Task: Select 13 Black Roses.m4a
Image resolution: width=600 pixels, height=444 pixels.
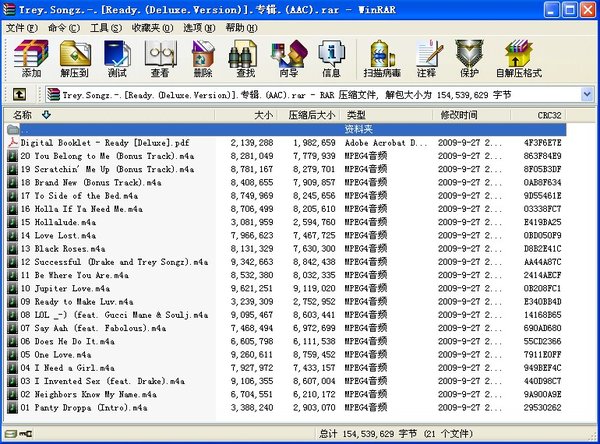Action: (63, 249)
